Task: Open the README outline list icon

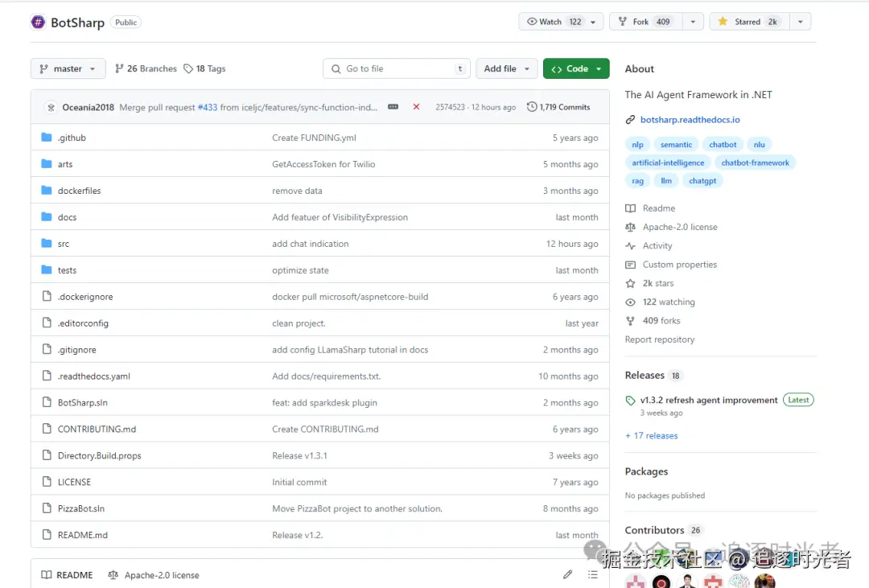Action: 593,574
